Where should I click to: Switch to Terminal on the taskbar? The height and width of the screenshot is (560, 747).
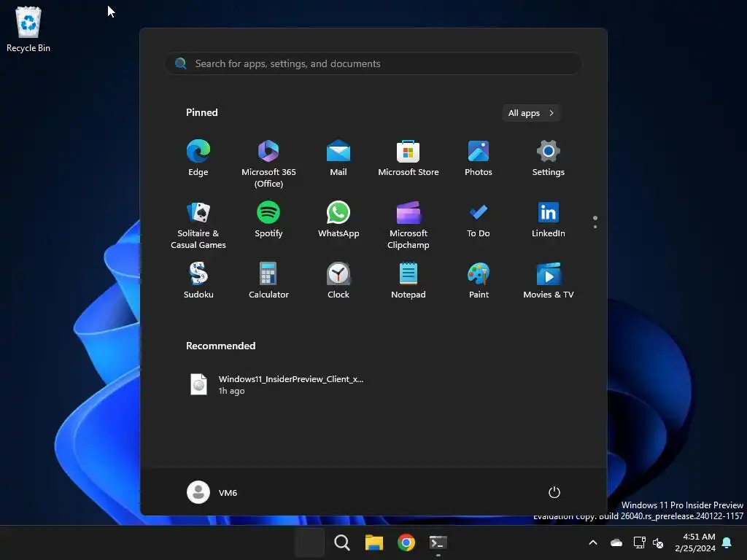coord(438,542)
